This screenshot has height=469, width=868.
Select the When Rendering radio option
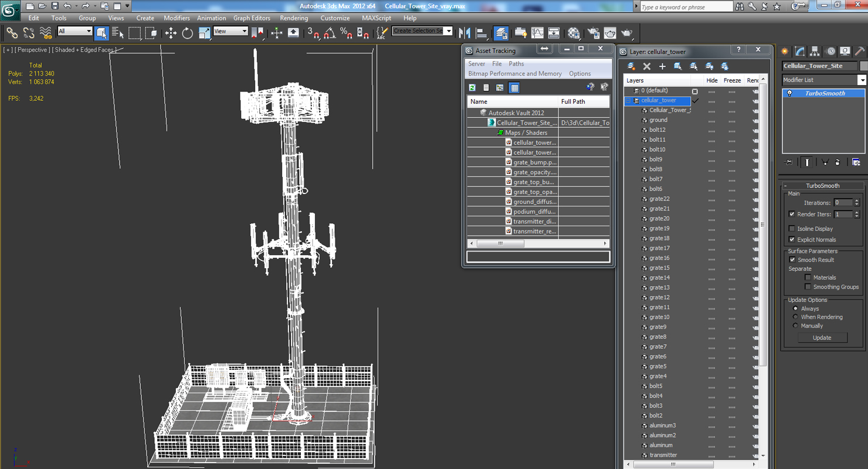[x=796, y=317]
